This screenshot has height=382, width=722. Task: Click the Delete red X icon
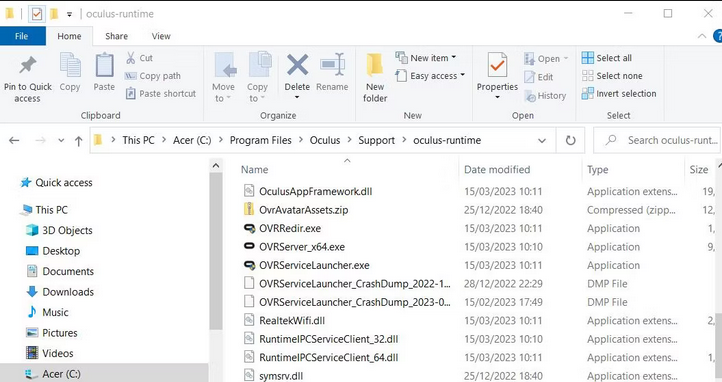tap(297, 65)
